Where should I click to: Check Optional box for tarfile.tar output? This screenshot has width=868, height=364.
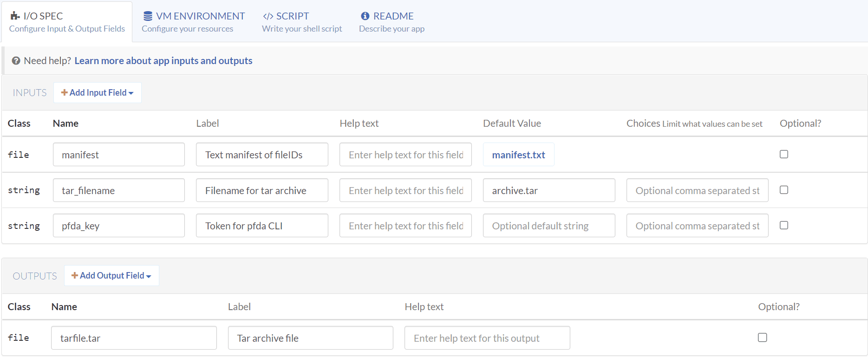click(762, 338)
